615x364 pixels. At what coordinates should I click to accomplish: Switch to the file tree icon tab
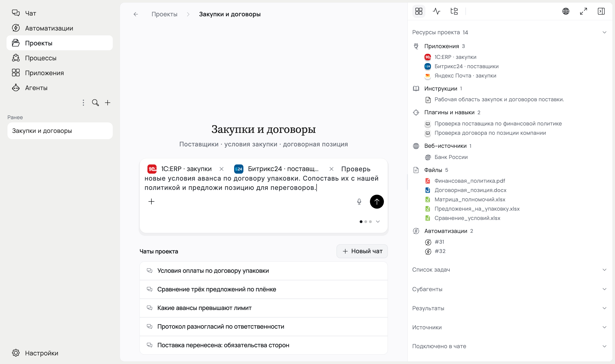point(454,11)
